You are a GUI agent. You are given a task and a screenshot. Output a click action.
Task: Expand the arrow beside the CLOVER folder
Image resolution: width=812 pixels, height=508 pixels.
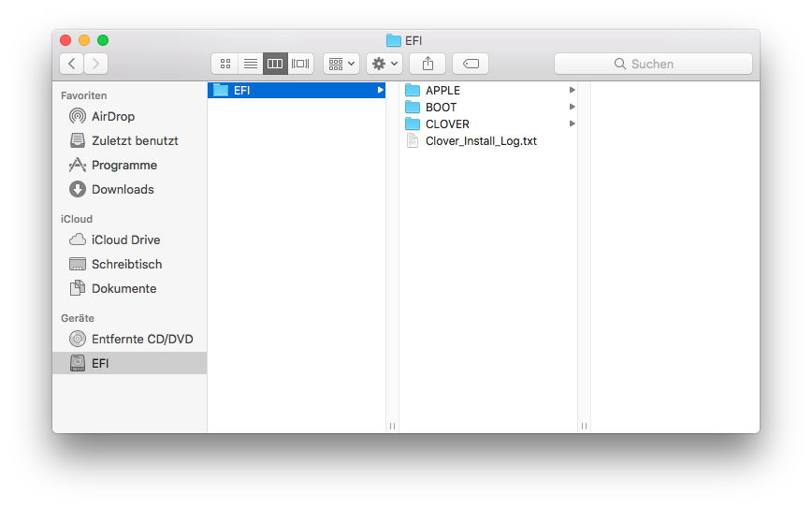click(572, 123)
